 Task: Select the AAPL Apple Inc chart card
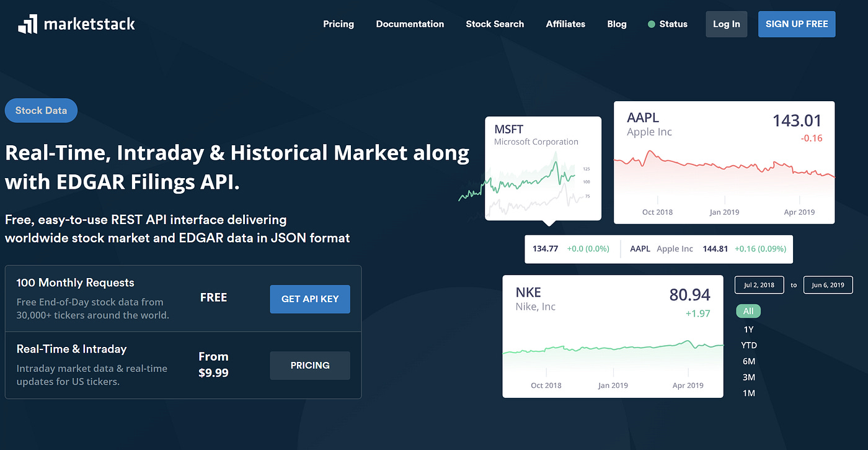tap(724, 163)
